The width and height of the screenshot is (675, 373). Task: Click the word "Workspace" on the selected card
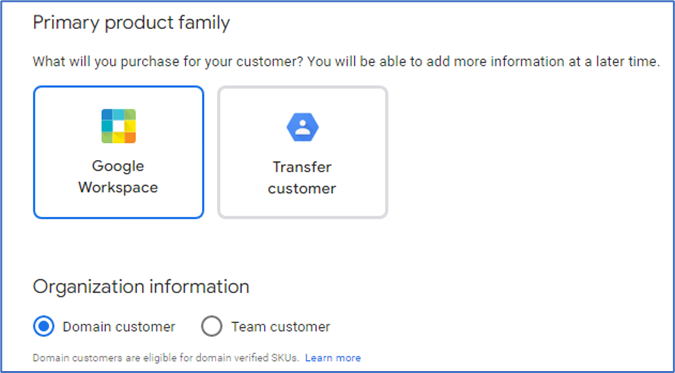click(x=118, y=188)
